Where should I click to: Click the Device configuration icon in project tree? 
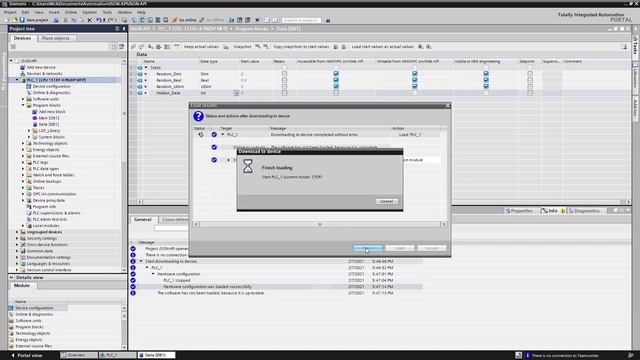click(29, 86)
